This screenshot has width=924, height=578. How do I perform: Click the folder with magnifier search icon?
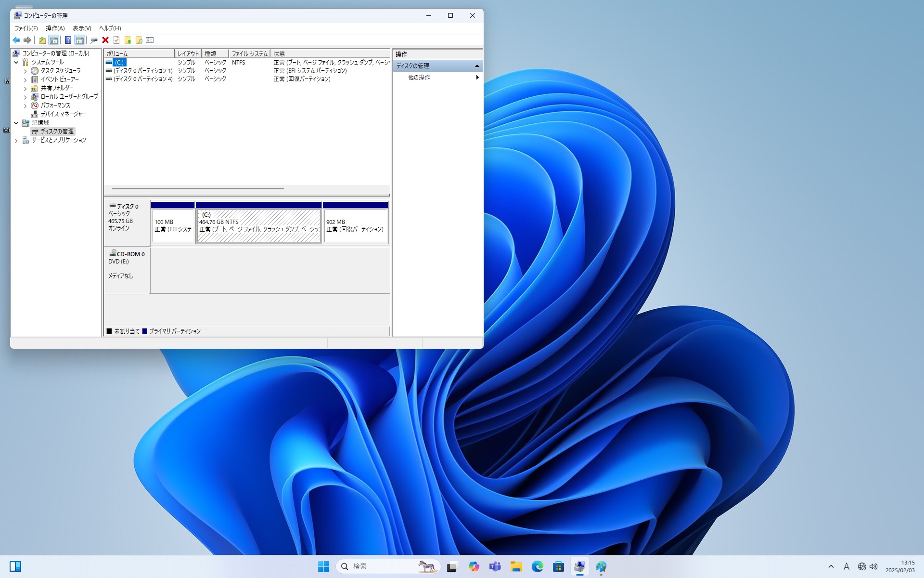coord(139,40)
